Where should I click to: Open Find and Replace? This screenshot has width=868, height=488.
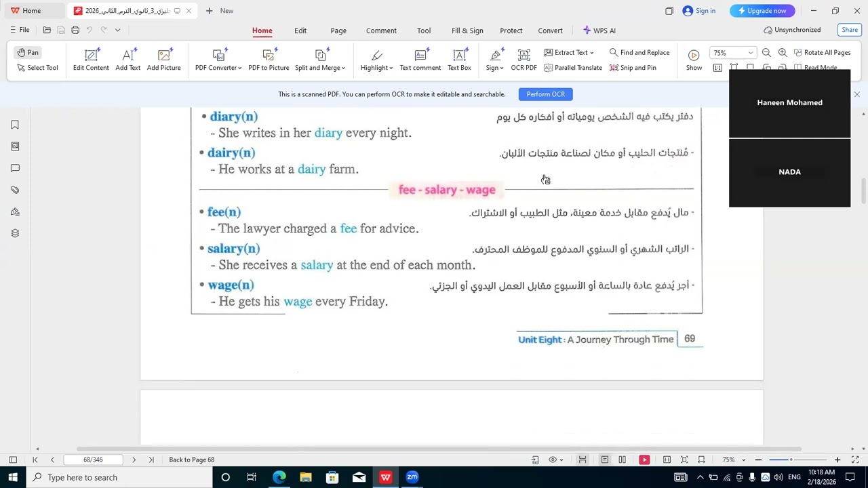pos(639,52)
